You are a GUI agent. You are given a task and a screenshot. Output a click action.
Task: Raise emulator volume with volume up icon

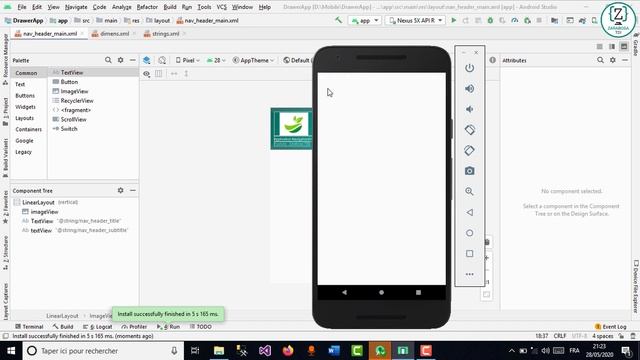point(469,89)
